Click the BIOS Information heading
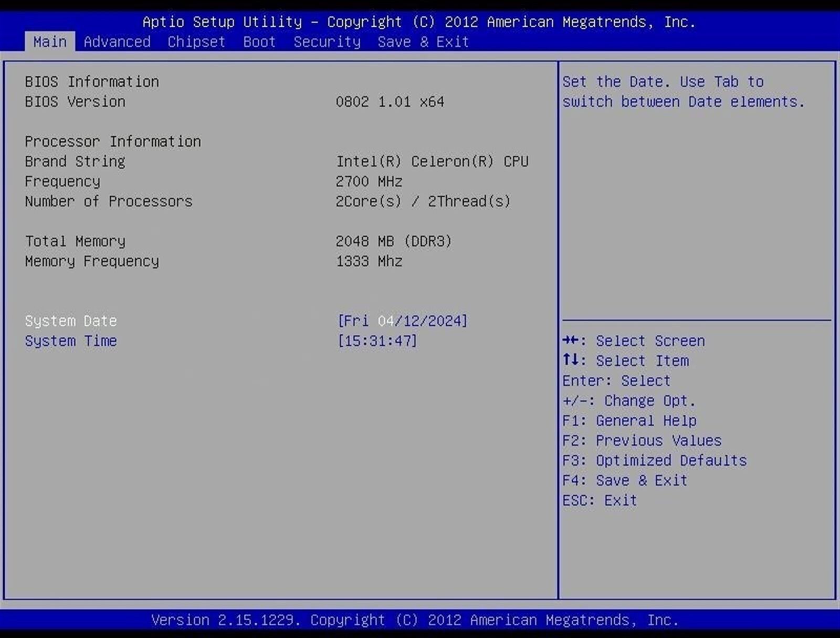Screen dimensions: 840x638 coord(92,81)
